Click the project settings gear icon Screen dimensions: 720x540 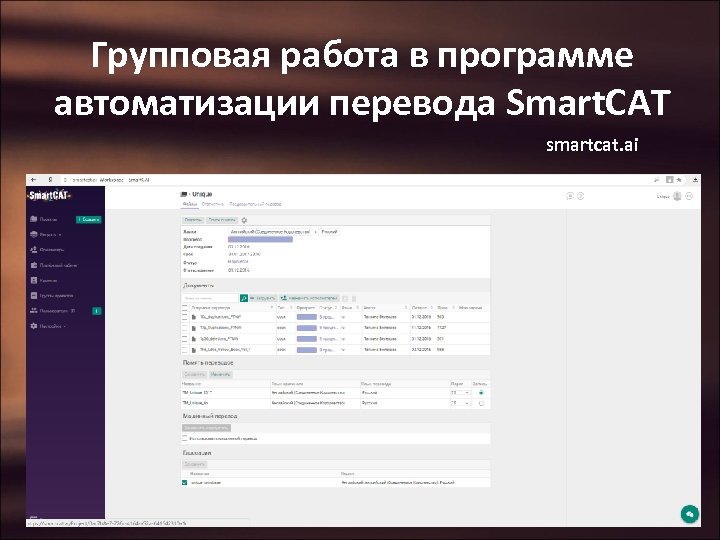click(244, 220)
